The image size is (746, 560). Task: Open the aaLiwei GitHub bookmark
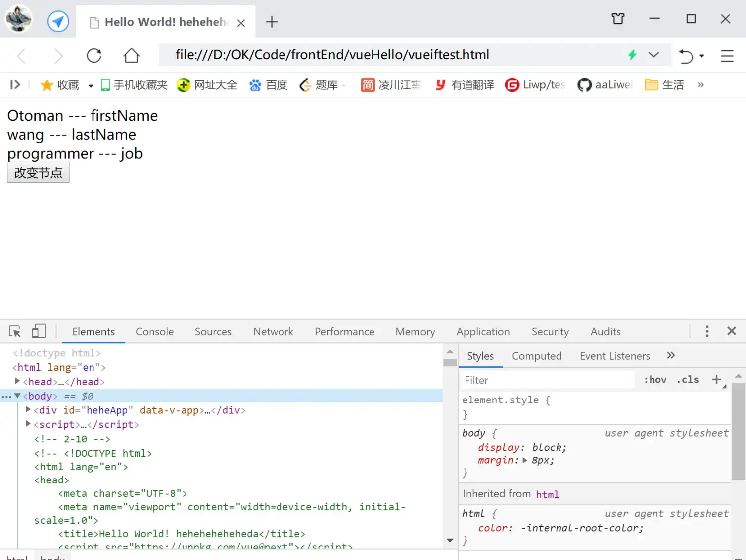pyautogui.click(x=604, y=85)
